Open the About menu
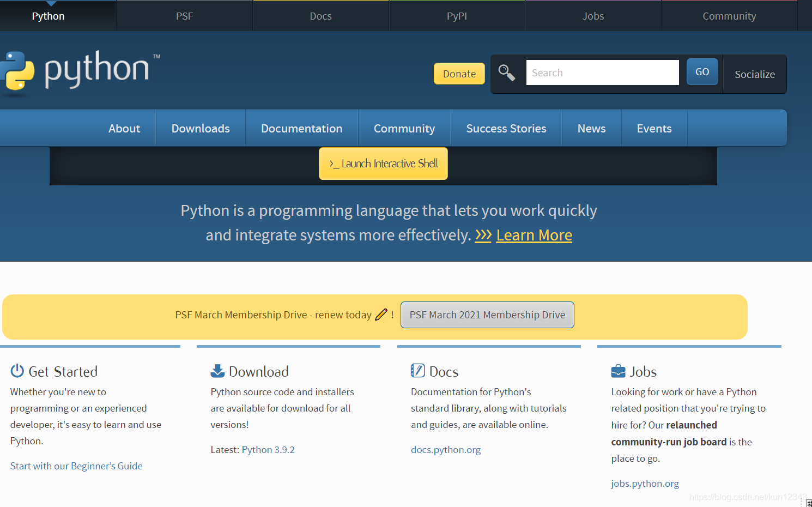Screen dimensions: 812x507 pyautogui.click(x=124, y=128)
